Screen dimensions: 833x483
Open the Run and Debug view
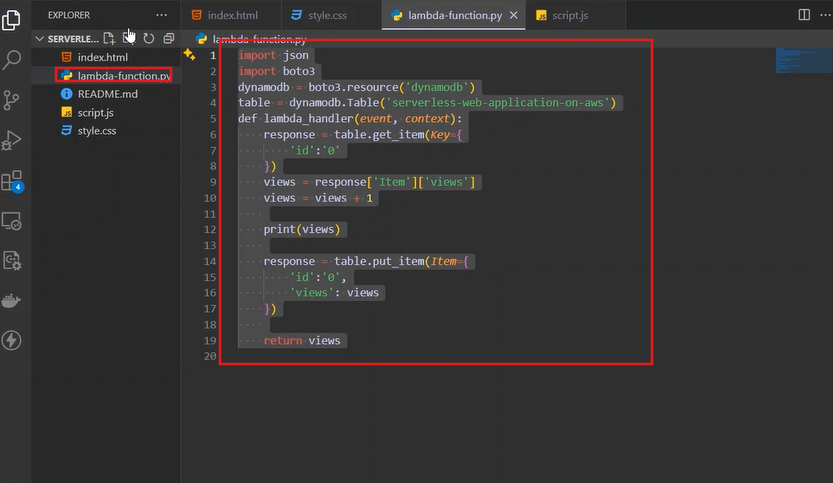click(12, 141)
